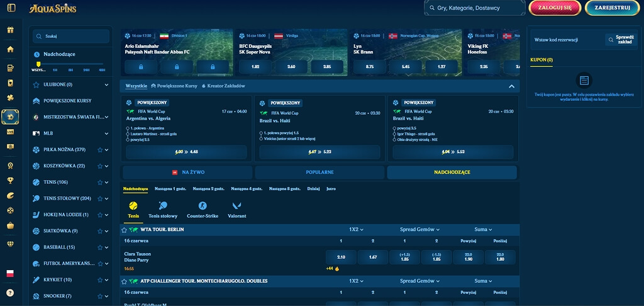This screenshot has height=306, width=644.
Task: Set upcoming time slider to 24H
Action: 86,70
